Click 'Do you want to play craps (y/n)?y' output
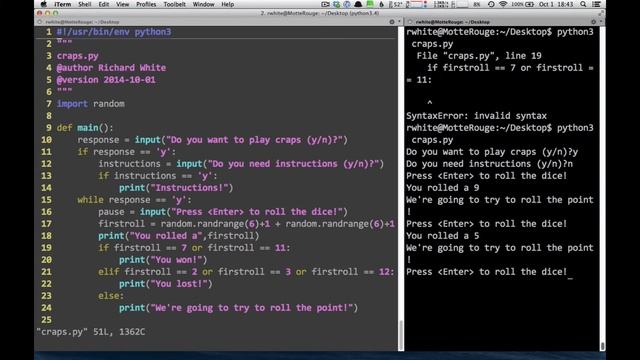The image size is (640, 360). [x=492, y=152]
